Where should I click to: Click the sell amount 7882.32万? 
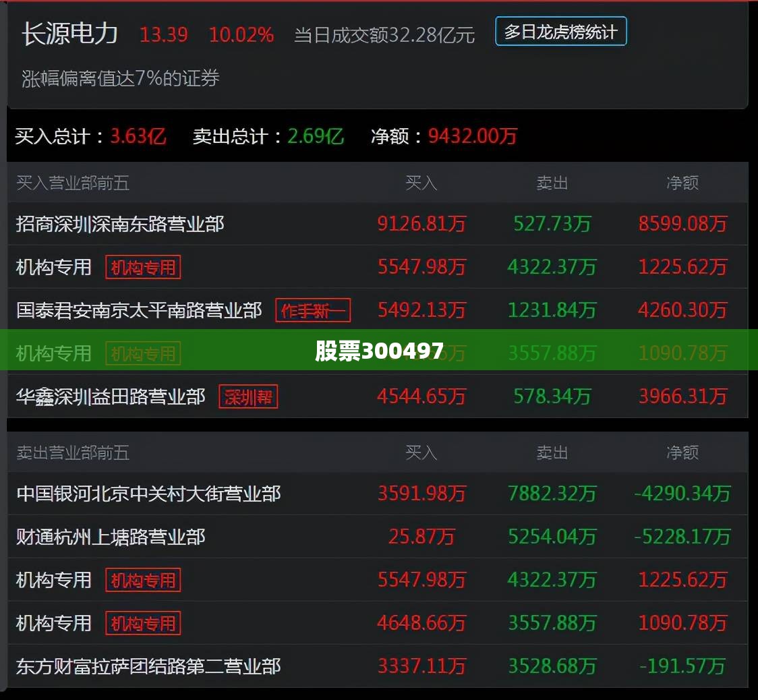coord(552,494)
